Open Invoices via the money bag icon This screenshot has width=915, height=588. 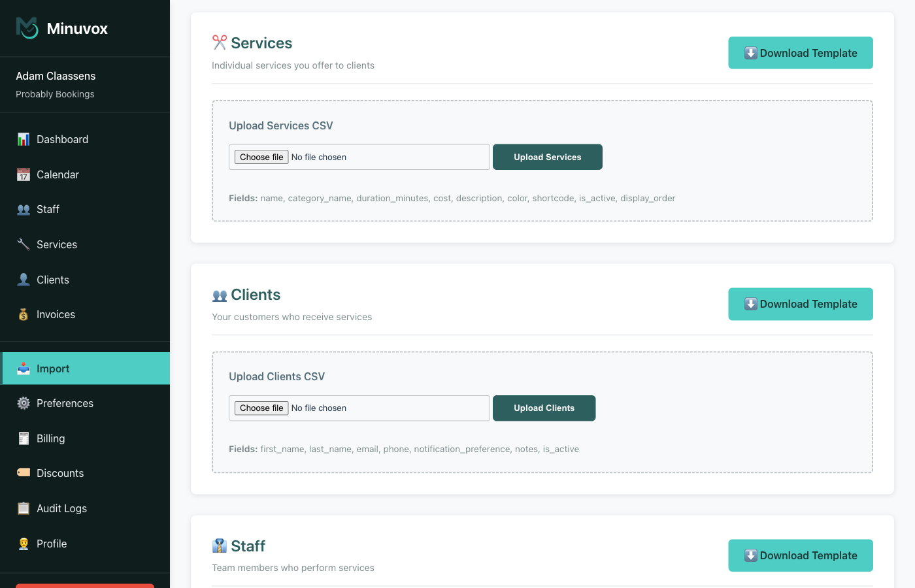coord(23,314)
